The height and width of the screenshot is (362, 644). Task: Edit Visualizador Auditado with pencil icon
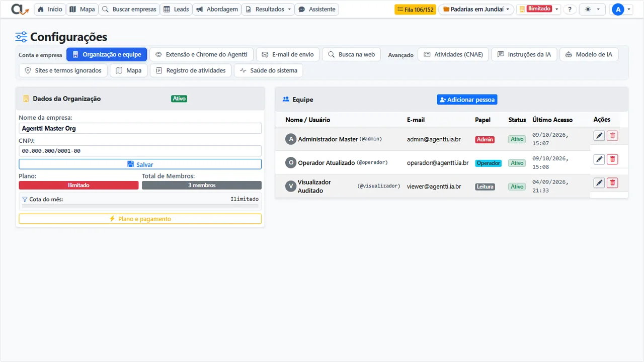[599, 183]
